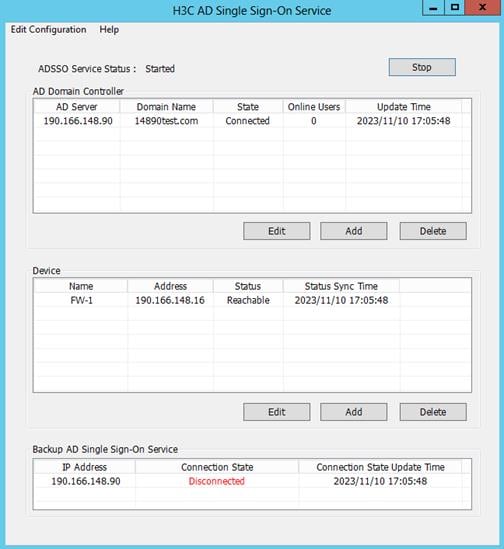504x549 pixels.
Task: Click Delete under the Device list
Action: [x=433, y=412]
